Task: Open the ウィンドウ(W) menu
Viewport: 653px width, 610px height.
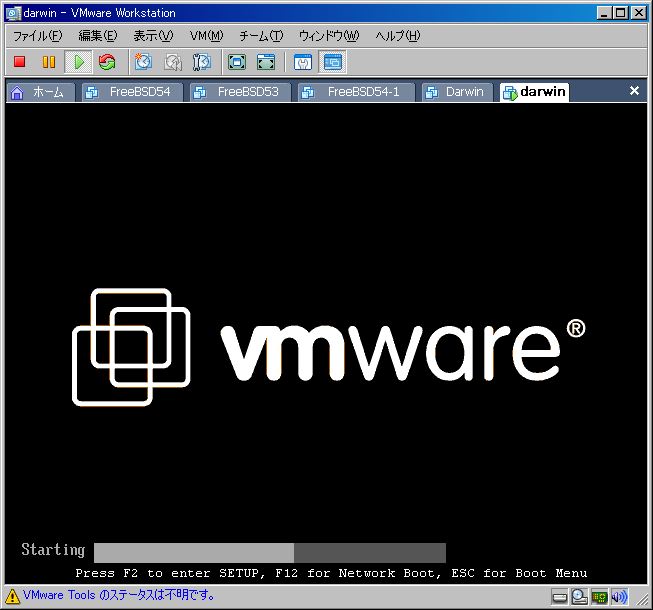Action: [329, 36]
